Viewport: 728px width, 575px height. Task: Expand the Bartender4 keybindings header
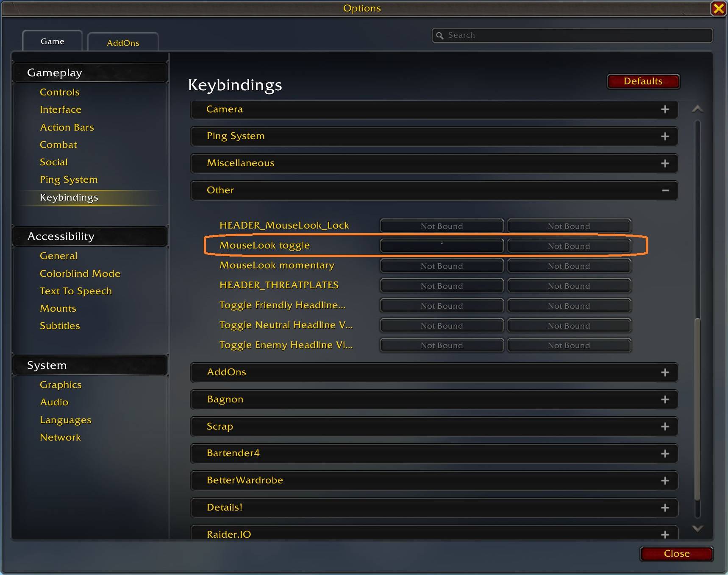tap(434, 453)
